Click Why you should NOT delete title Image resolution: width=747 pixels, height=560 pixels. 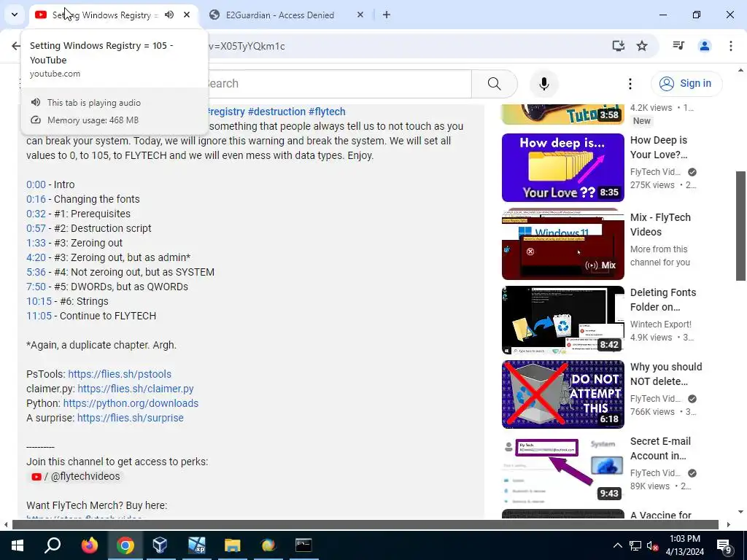point(666,374)
